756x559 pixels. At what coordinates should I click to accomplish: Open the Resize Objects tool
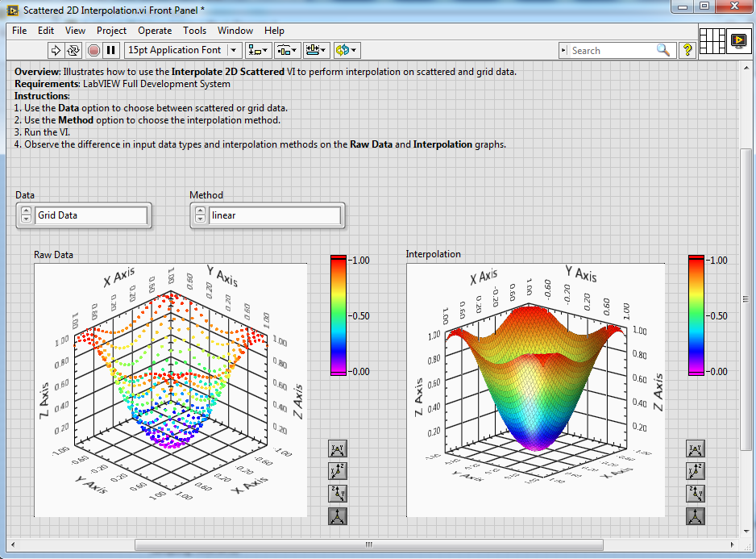click(316, 50)
